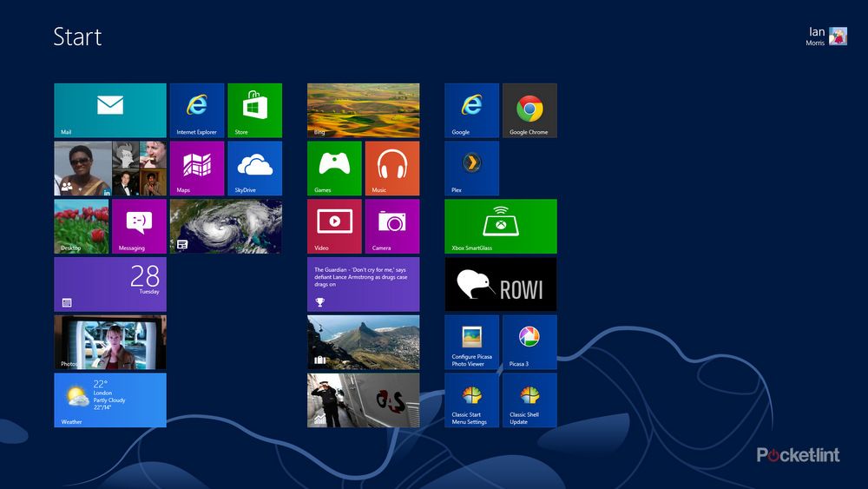The image size is (868, 489).
Task: Open SkyDrive cloud tile
Action: pos(254,169)
